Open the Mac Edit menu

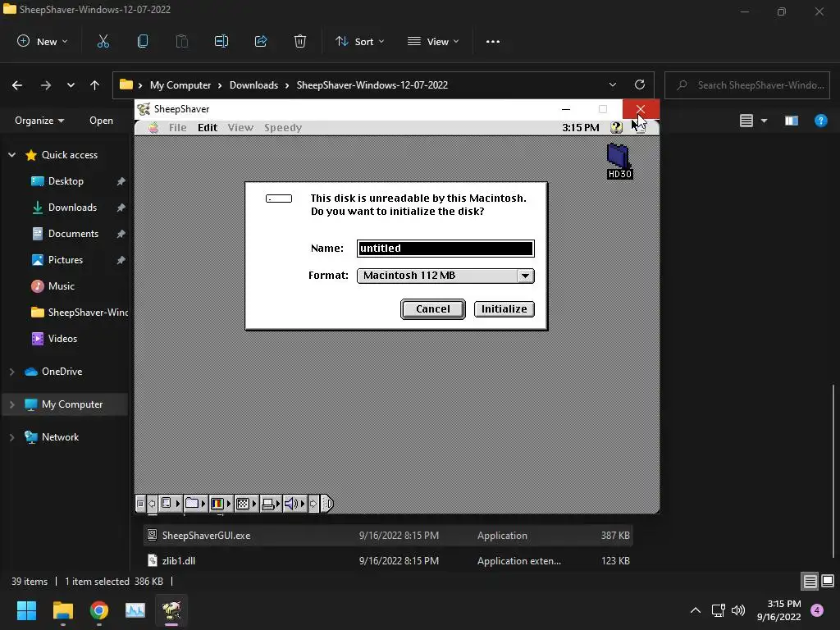click(x=208, y=127)
